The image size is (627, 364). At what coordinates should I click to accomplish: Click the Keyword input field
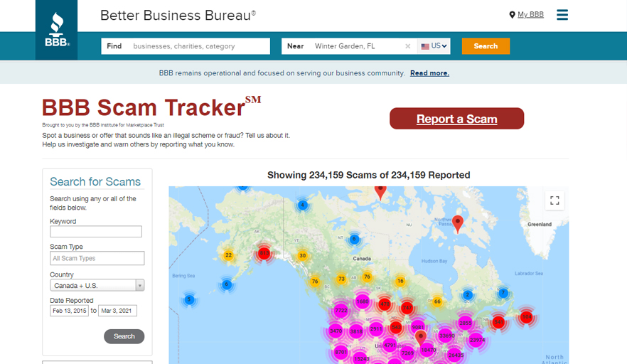coord(96,232)
